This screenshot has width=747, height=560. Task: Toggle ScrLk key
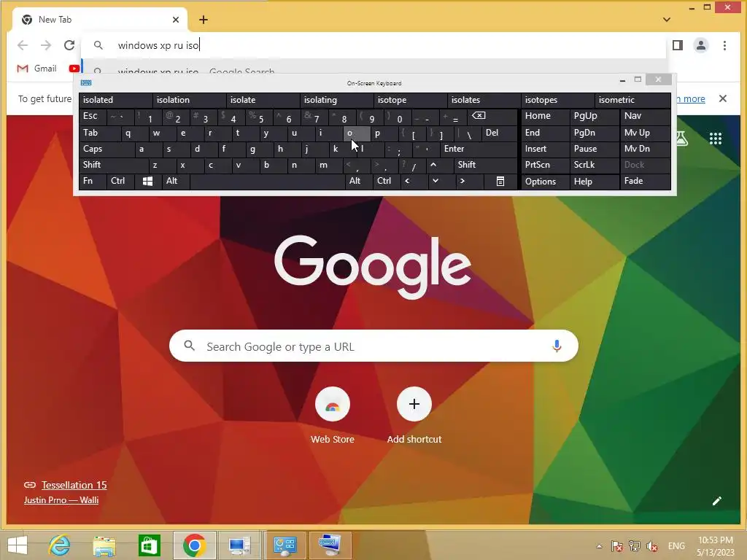[594, 166]
